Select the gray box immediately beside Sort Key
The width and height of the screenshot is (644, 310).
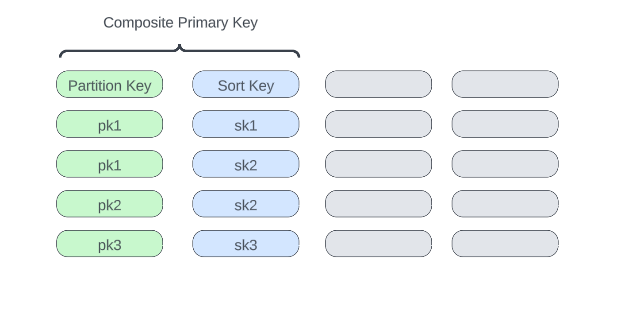pyautogui.click(x=379, y=84)
